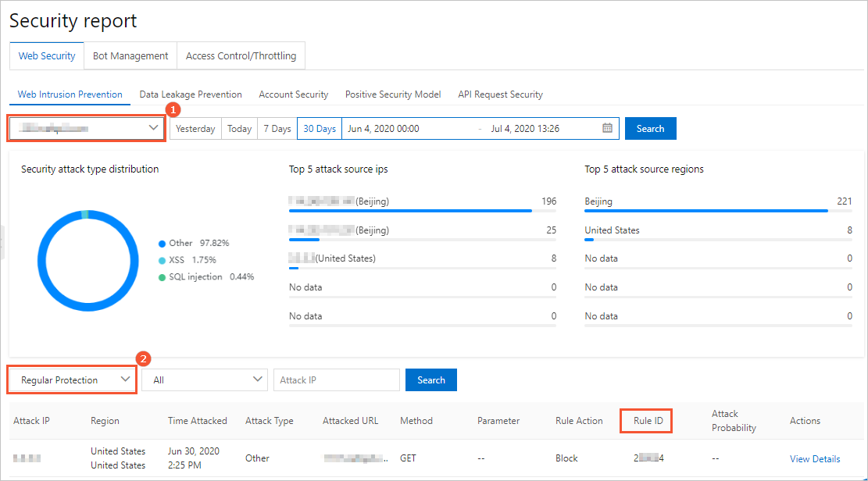Click the blurred Attacked URL cell
The width and height of the screenshot is (868, 481).
pyautogui.click(x=355, y=458)
